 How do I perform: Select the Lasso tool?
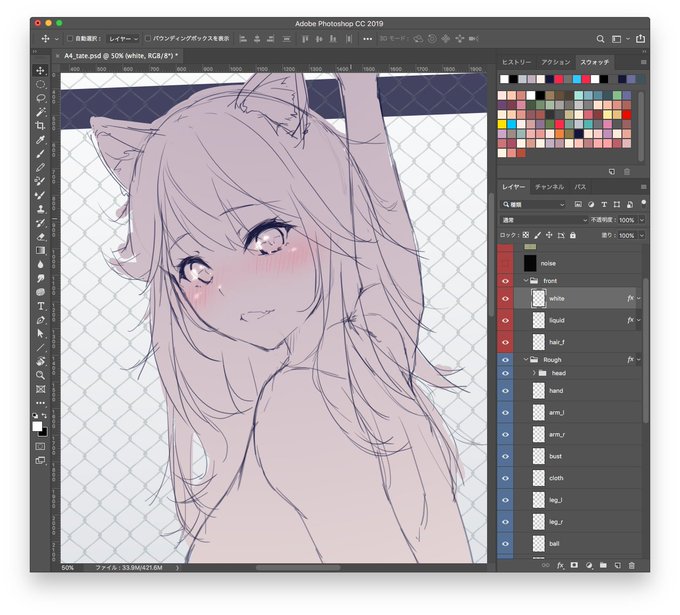point(40,98)
